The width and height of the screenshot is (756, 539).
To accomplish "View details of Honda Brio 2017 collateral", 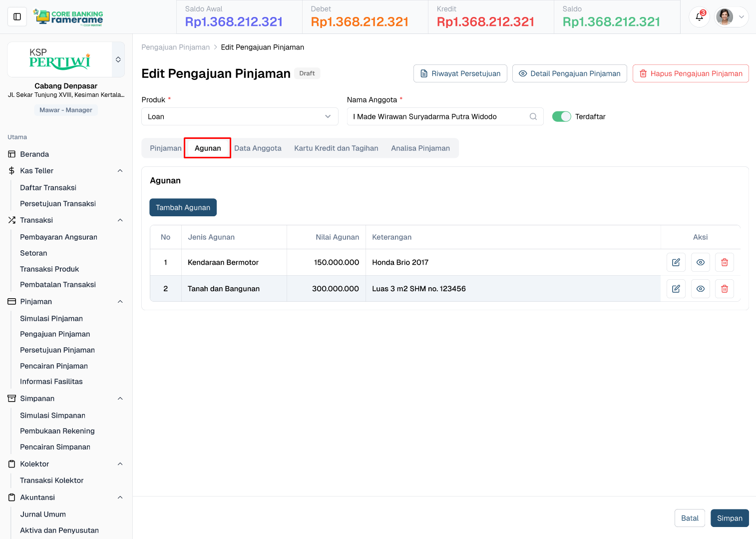I will point(700,262).
